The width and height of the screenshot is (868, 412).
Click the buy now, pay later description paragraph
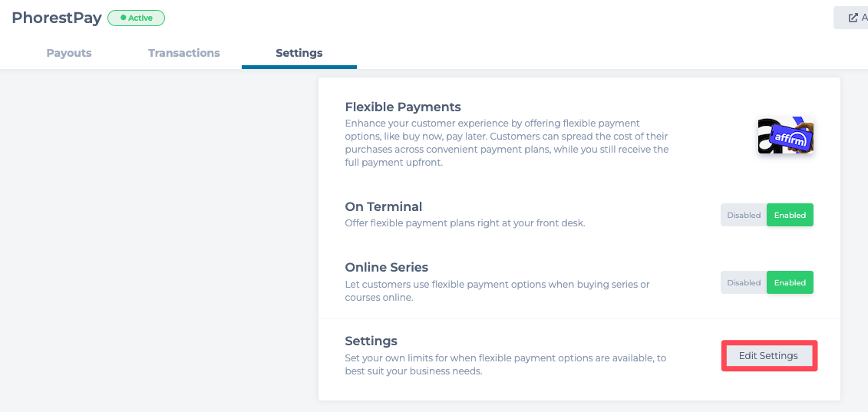tap(507, 143)
